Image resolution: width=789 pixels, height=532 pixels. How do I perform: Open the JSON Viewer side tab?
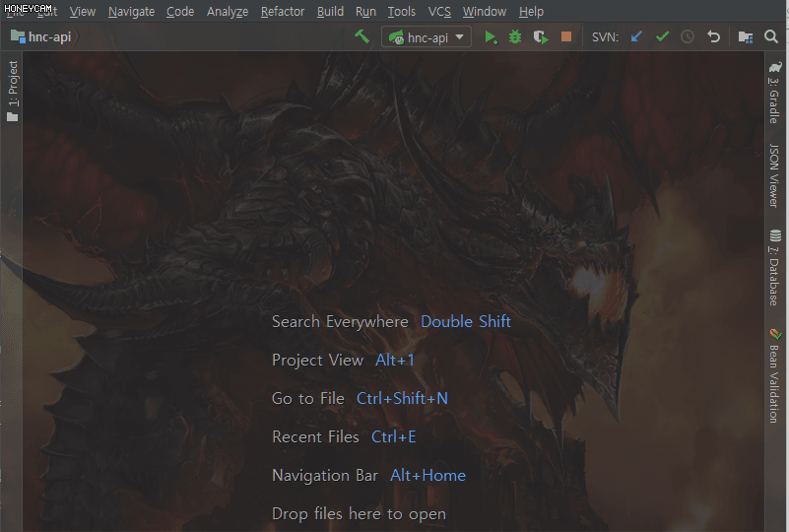click(x=774, y=175)
